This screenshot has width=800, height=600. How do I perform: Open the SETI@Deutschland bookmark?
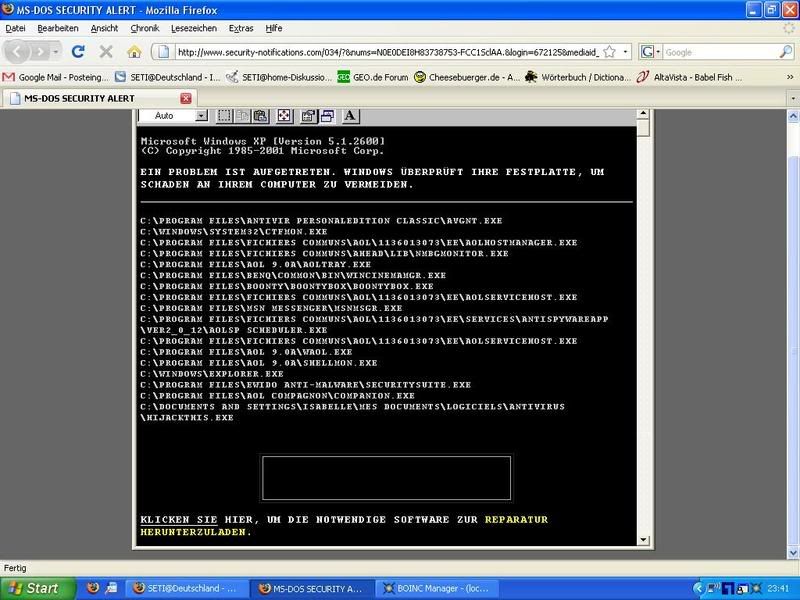pyautogui.click(x=167, y=77)
